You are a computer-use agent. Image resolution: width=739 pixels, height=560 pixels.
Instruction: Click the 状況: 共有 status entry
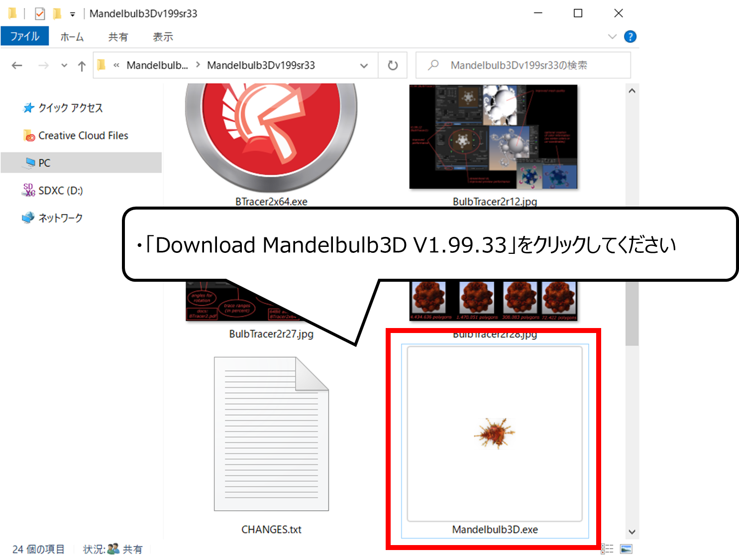click(113, 549)
